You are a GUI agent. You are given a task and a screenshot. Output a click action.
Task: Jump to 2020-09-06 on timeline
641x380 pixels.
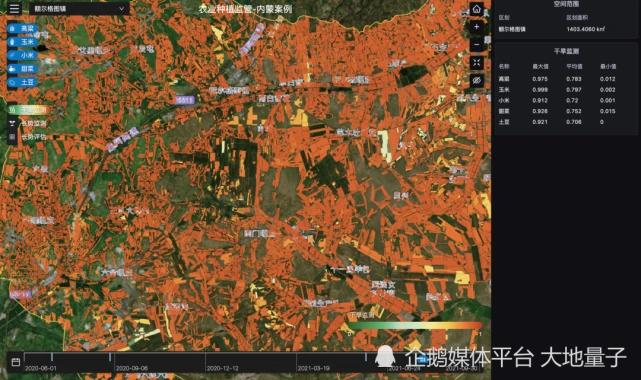click(x=132, y=368)
